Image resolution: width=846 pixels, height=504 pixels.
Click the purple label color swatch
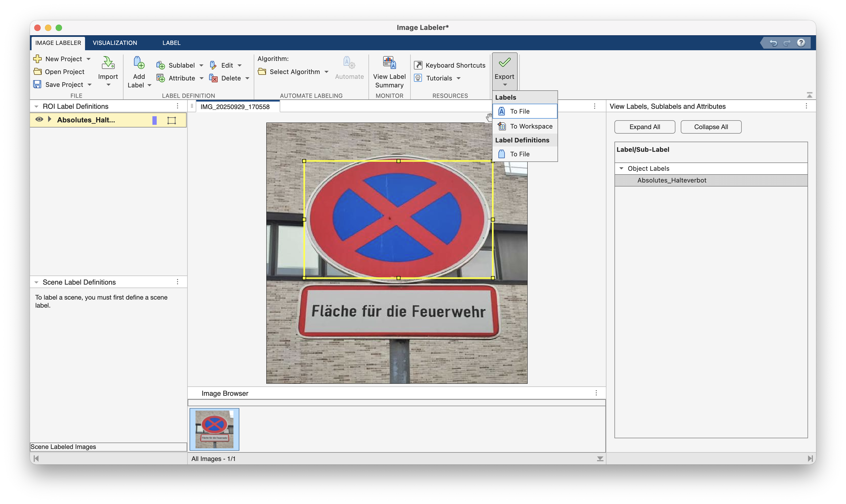(x=155, y=120)
